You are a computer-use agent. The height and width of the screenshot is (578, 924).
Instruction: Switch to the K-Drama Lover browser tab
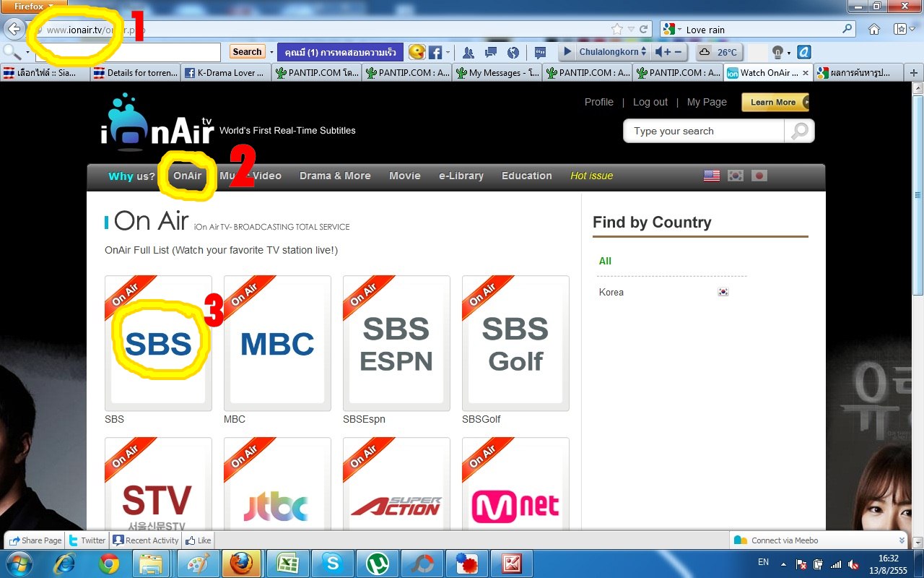coord(227,73)
